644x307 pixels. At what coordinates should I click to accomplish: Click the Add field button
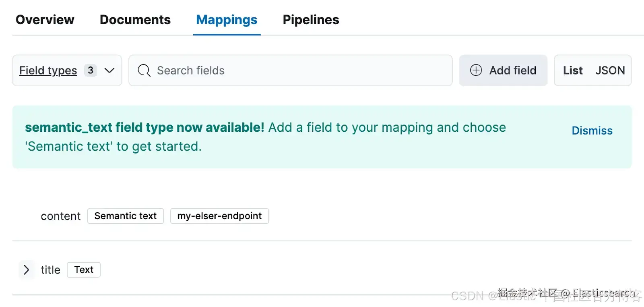tap(503, 71)
